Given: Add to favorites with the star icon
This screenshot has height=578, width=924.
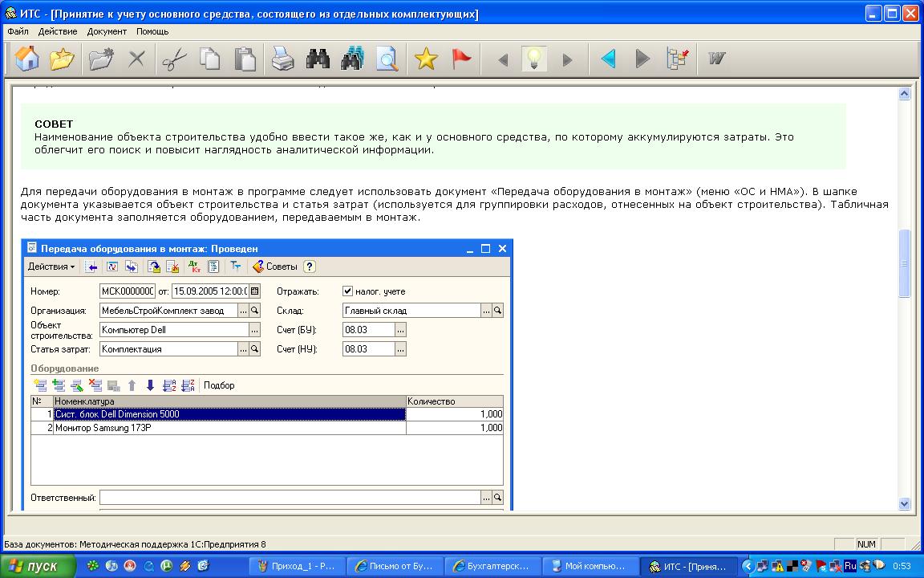Looking at the screenshot, I should point(426,59).
